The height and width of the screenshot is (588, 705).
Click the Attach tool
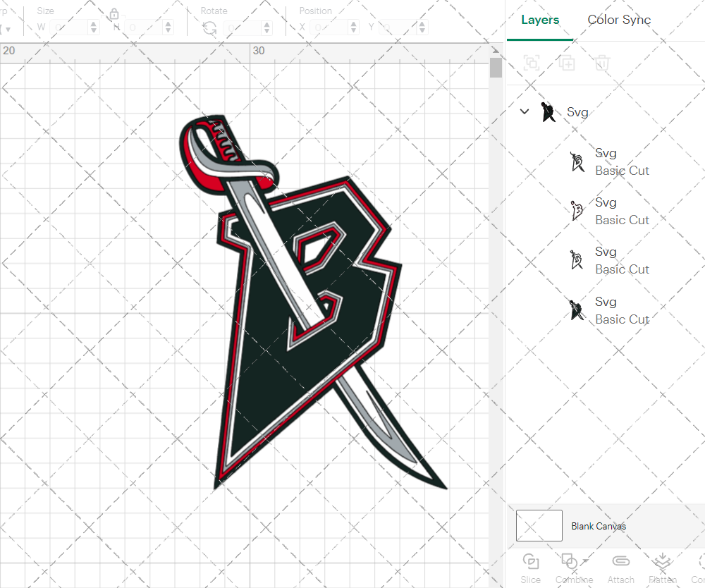(621, 568)
